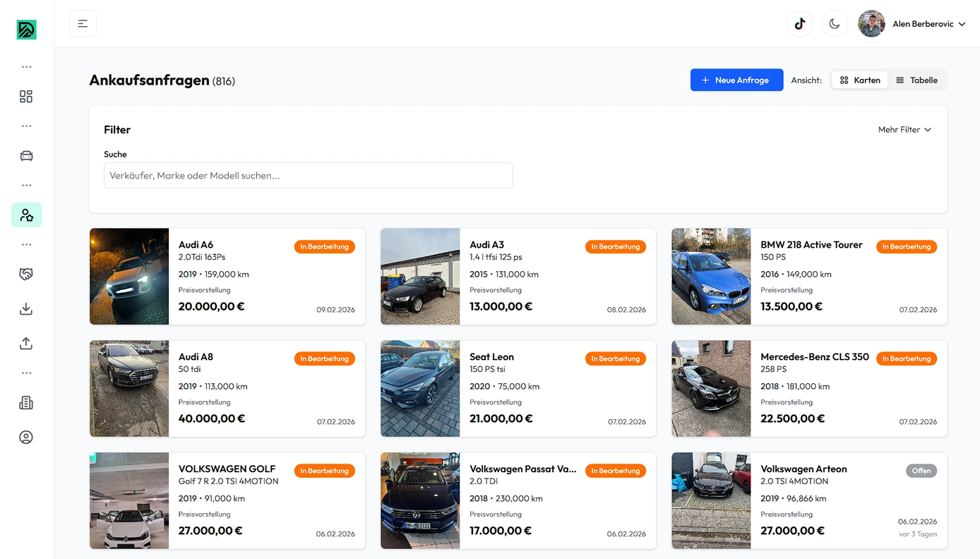Select the Karten view option
Image resolution: width=980 pixels, height=559 pixels.
click(860, 80)
